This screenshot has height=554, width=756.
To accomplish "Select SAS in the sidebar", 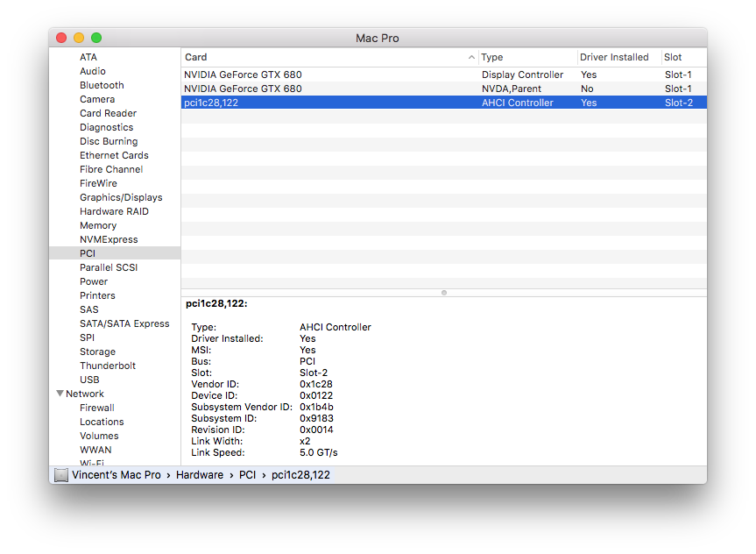I will point(88,309).
